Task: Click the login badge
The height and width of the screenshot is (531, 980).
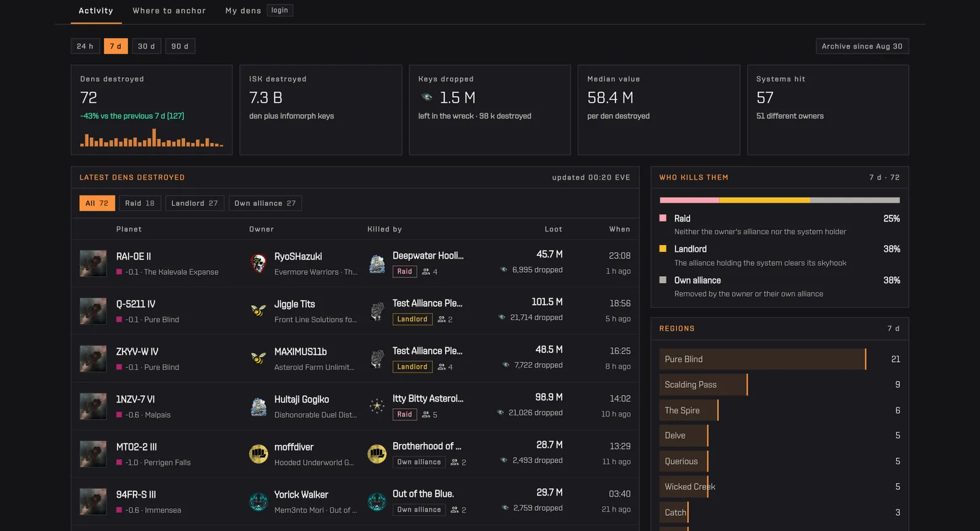Action: click(280, 10)
